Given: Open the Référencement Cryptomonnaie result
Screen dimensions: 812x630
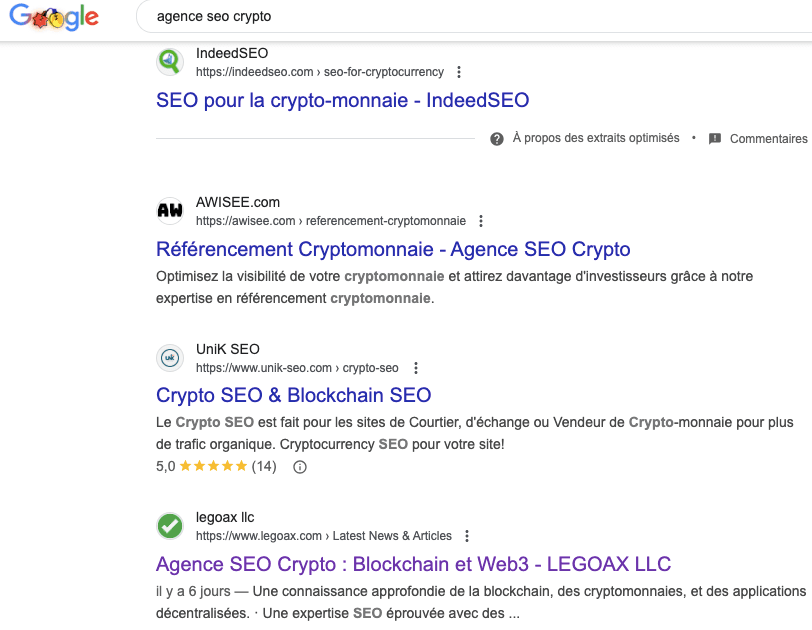Looking at the screenshot, I should [x=393, y=249].
